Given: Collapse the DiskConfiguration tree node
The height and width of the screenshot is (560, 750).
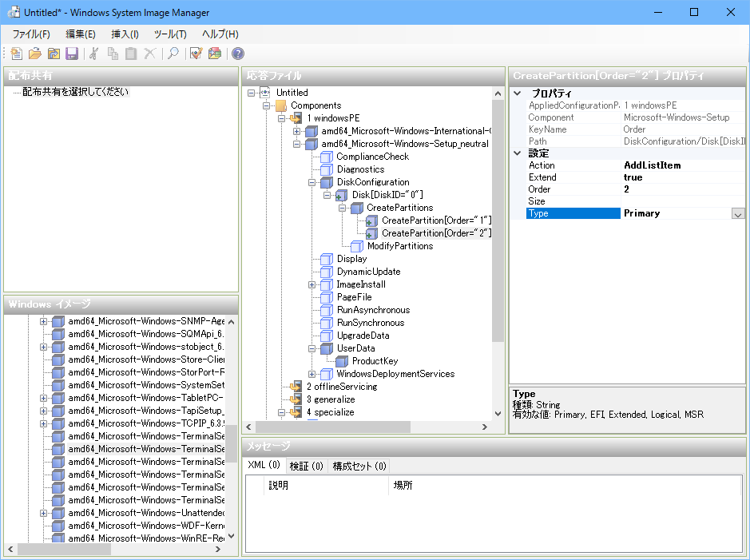Looking at the screenshot, I should 312,182.
